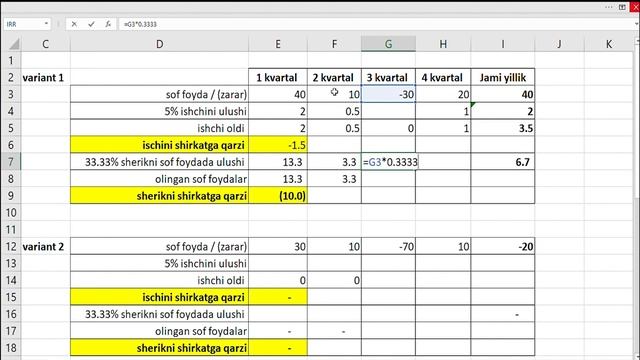Select row 18 header

[x=11, y=348]
